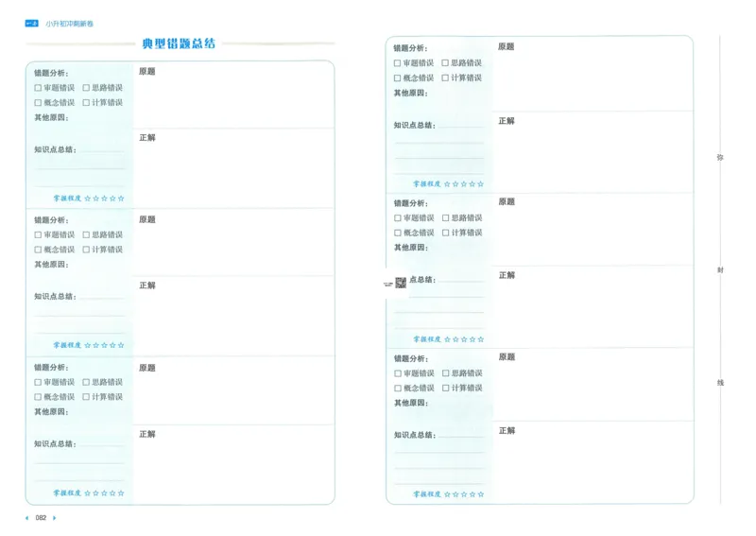Click 正解 label in the left page bottom card

(147, 434)
